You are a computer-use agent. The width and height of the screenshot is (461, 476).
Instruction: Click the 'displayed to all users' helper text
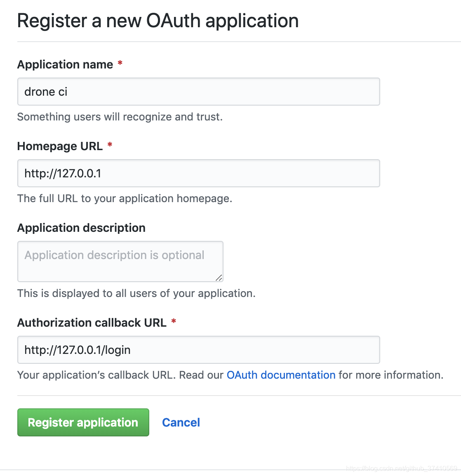(136, 293)
